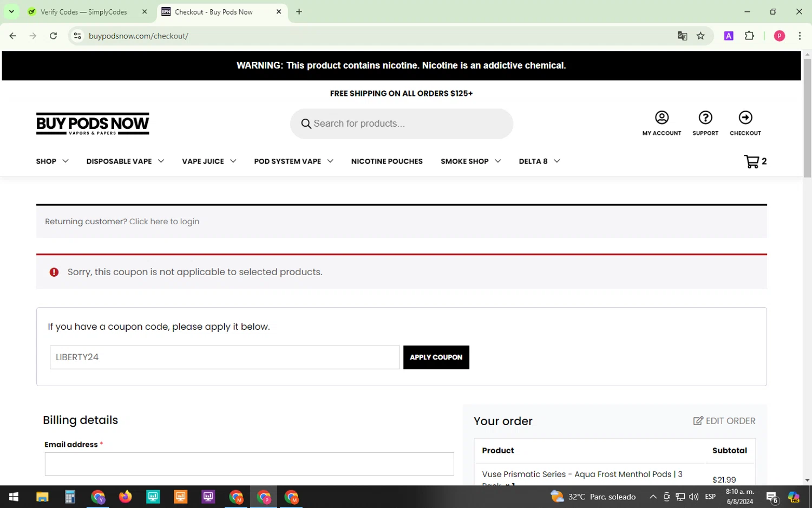
Task: Click the browser forward arrow
Action: coord(33,36)
